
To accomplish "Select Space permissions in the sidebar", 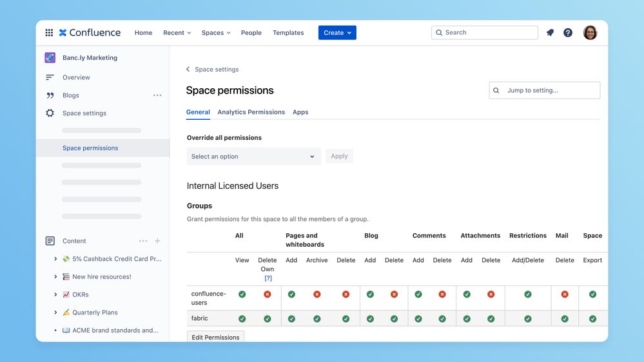I will [x=102, y=148].
